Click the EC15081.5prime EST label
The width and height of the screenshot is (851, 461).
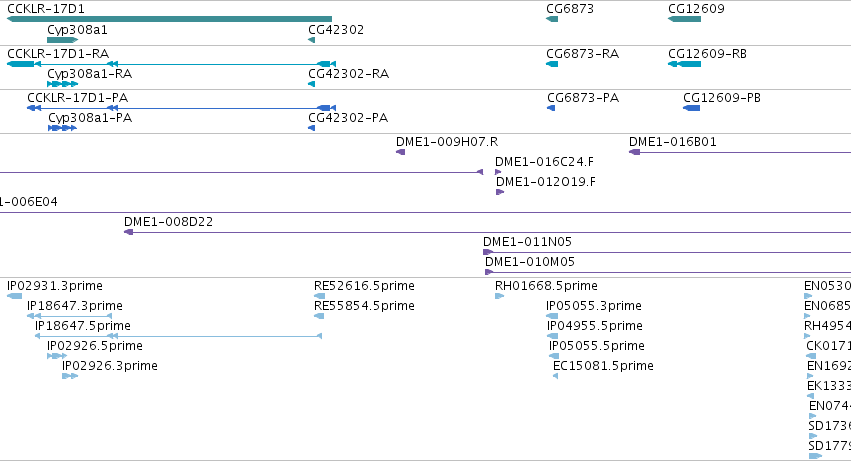click(x=603, y=366)
